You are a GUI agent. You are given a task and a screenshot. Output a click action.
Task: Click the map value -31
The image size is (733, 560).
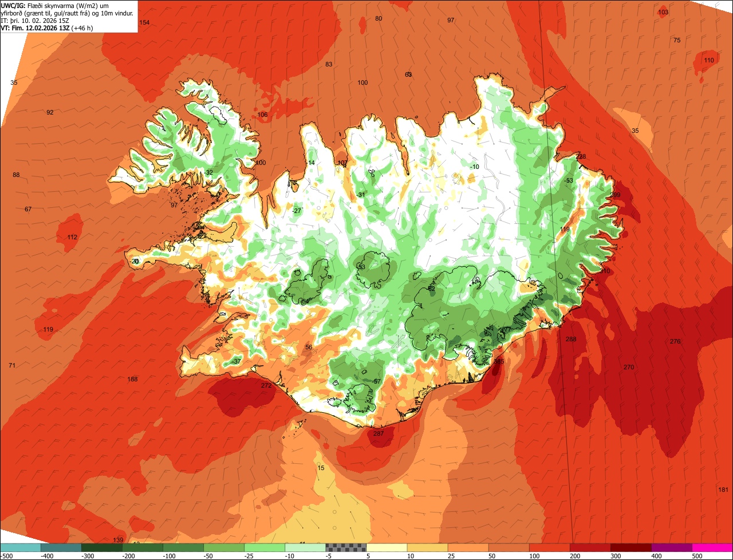(360, 195)
